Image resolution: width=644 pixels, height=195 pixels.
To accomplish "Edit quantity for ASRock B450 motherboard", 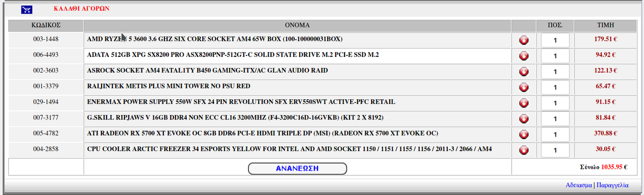I will point(555,72).
